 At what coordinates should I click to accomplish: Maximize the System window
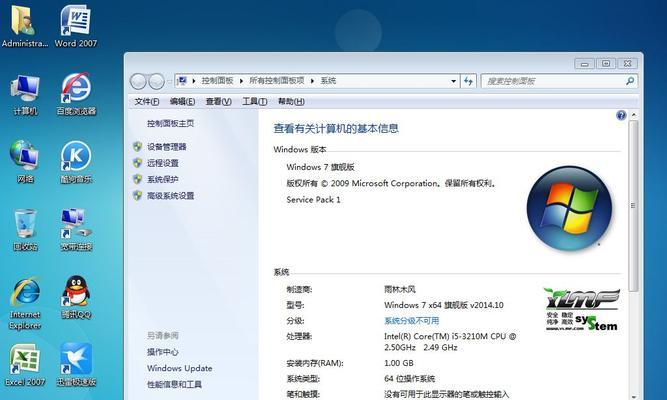(x=606, y=63)
